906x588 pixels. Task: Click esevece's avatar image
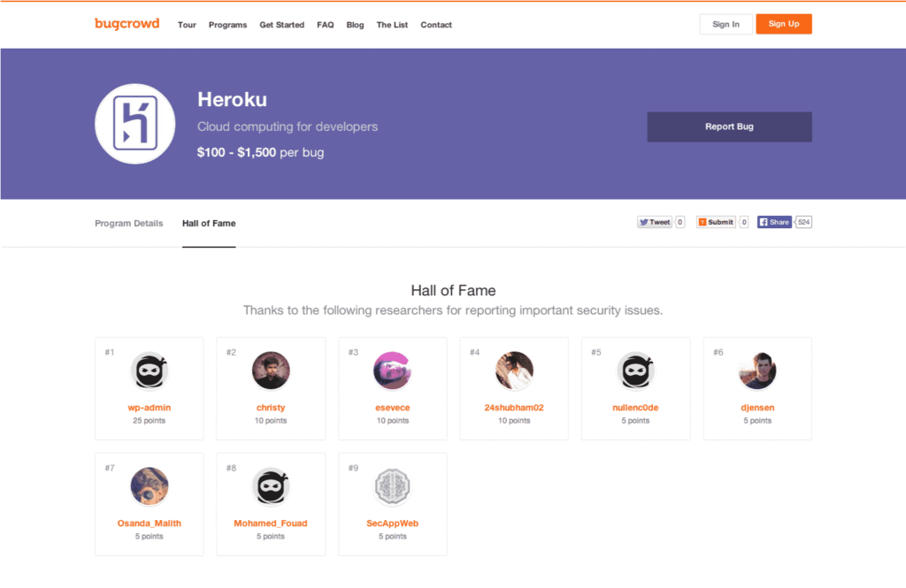(x=392, y=370)
